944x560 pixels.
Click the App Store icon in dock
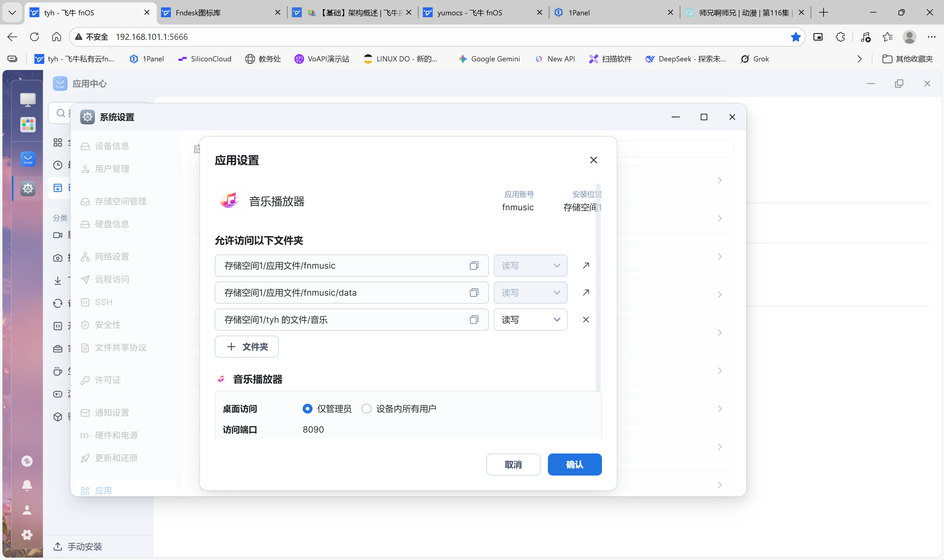coord(28,159)
